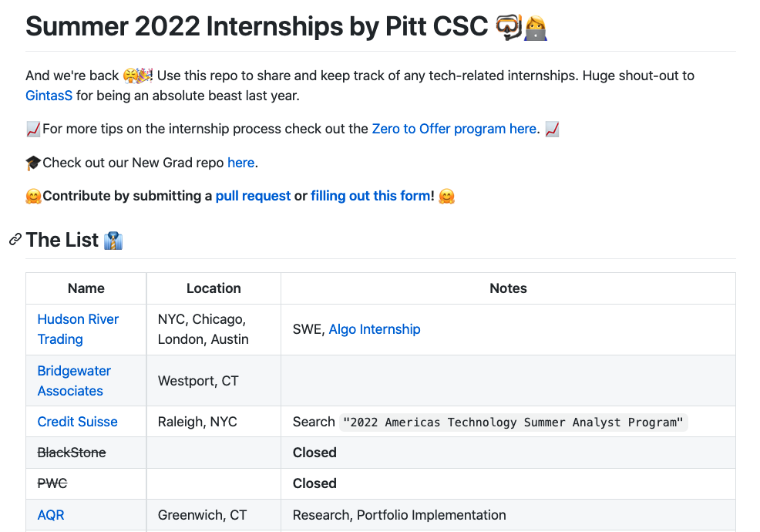Screen dimensions: 760x532
Task: Click the graduation cap emoji
Action: 33,163
